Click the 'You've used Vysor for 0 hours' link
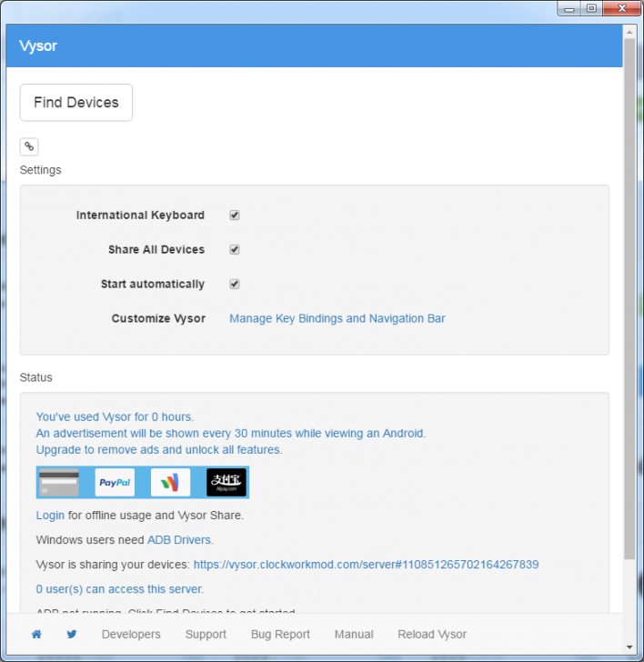Screen dimensions: 644x662 [x=115, y=416]
